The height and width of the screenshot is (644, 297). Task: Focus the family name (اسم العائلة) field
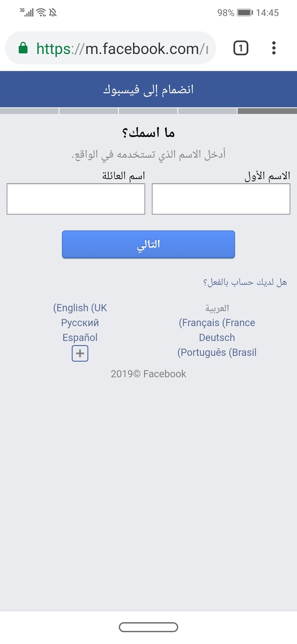pos(76,199)
